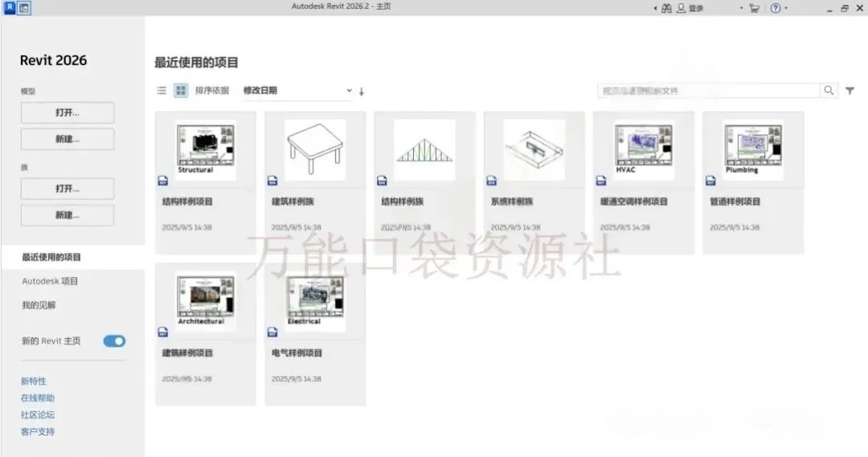The image size is (868, 457).
Task: Open the filter funnel icon
Action: coord(850,91)
